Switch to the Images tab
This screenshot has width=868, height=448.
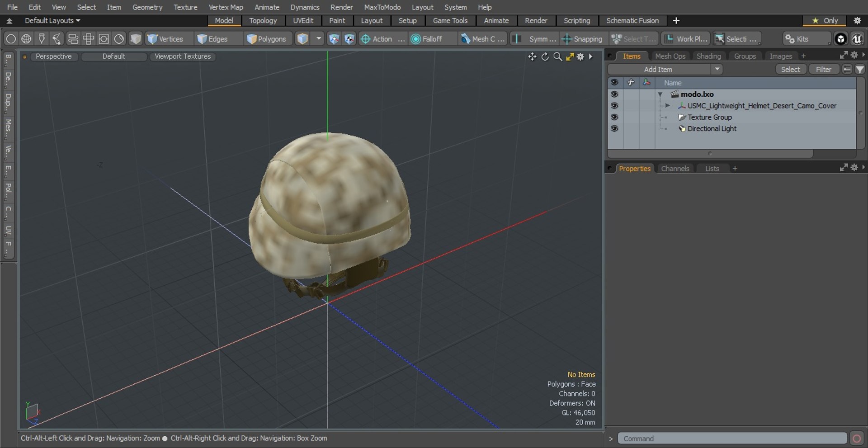point(781,56)
